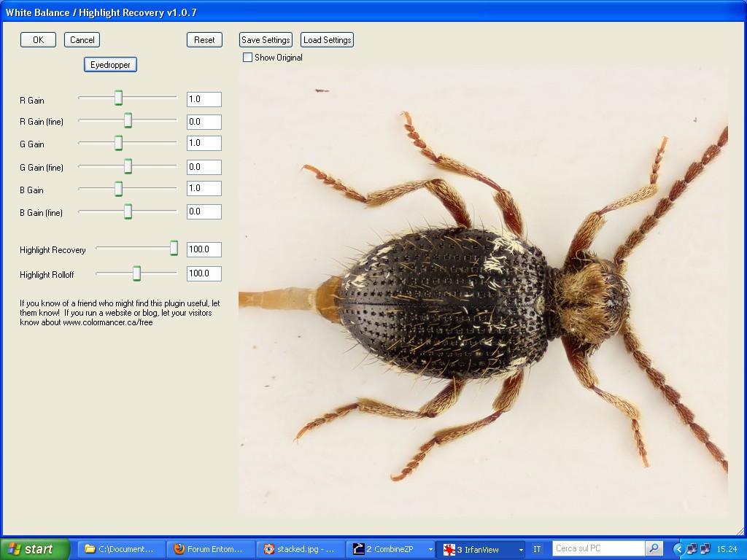This screenshot has height=560, width=747.
Task: Click the network connection tray icon
Action: pyautogui.click(x=692, y=549)
